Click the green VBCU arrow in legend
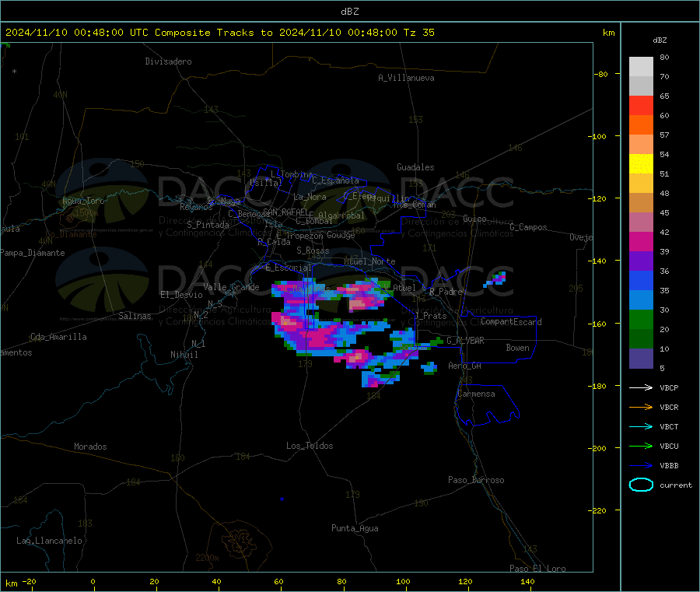700x592 pixels. [x=641, y=446]
